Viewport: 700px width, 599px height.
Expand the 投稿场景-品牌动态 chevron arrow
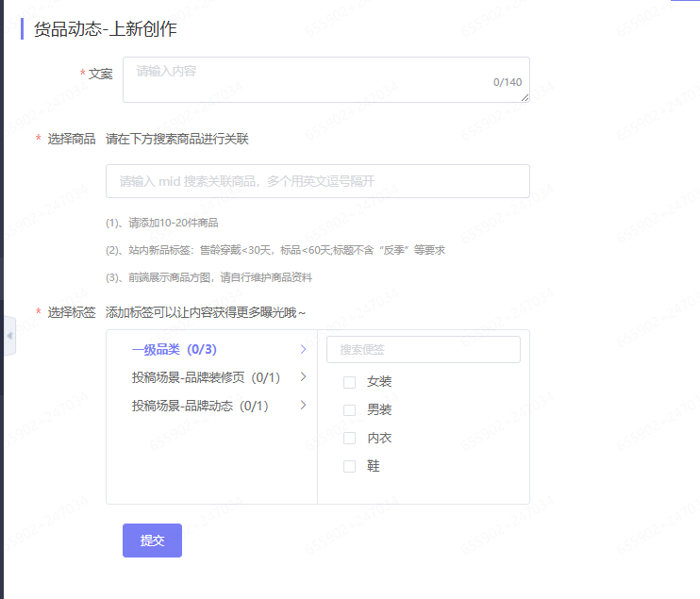point(303,406)
